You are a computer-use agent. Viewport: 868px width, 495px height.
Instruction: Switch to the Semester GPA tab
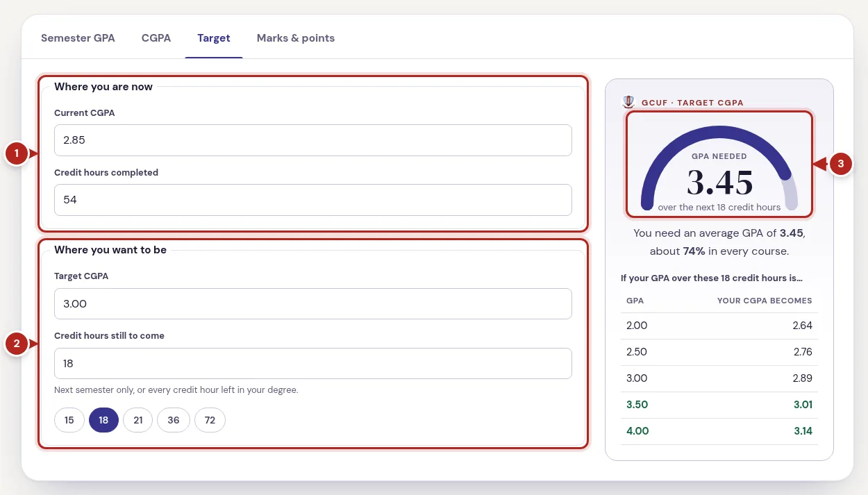coord(78,38)
